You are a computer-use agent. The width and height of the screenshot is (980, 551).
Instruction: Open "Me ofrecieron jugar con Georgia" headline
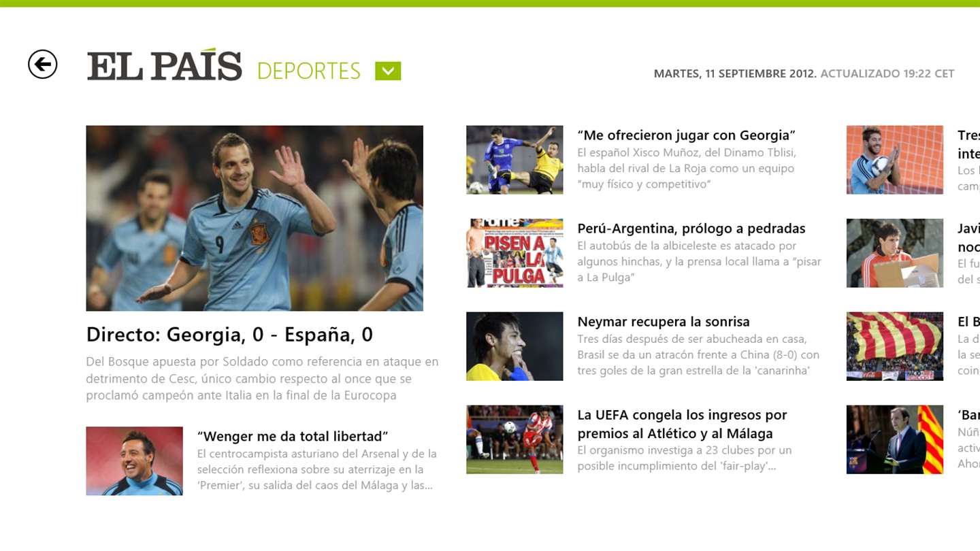point(686,135)
